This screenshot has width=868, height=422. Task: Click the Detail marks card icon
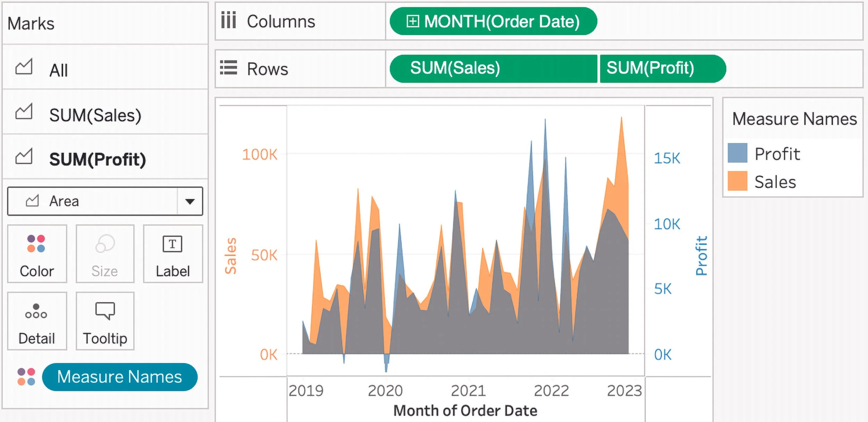36,311
